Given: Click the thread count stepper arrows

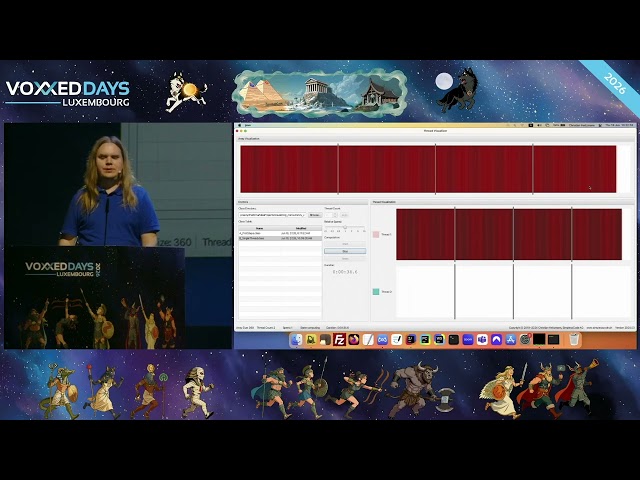Looking at the screenshot, I should click(336, 215).
